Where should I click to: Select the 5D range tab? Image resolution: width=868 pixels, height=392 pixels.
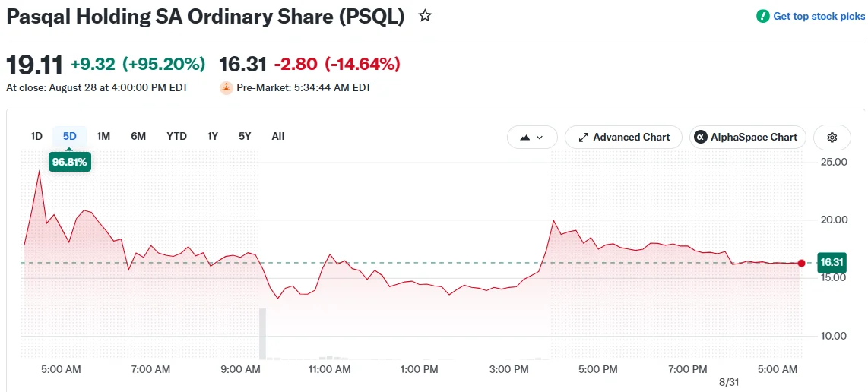[70, 136]
